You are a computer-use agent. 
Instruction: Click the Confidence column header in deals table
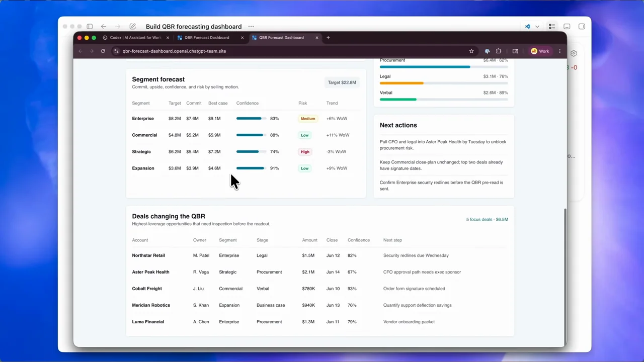[359, 240]
